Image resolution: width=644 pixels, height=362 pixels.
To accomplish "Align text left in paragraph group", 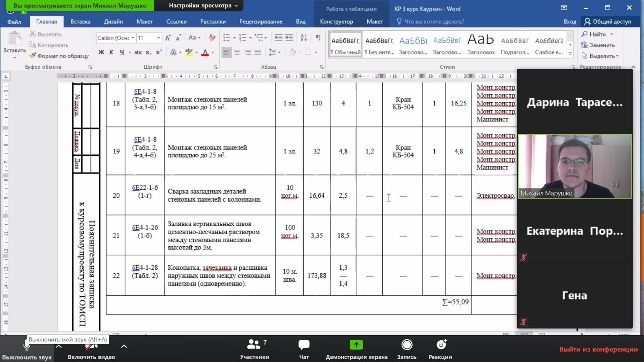I will click(x=227, y=52).
